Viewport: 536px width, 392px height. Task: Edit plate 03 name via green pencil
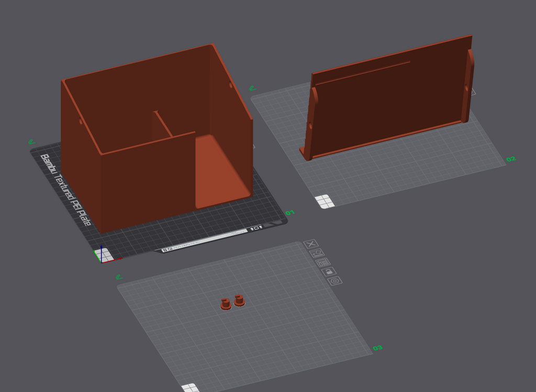[119, 277]
